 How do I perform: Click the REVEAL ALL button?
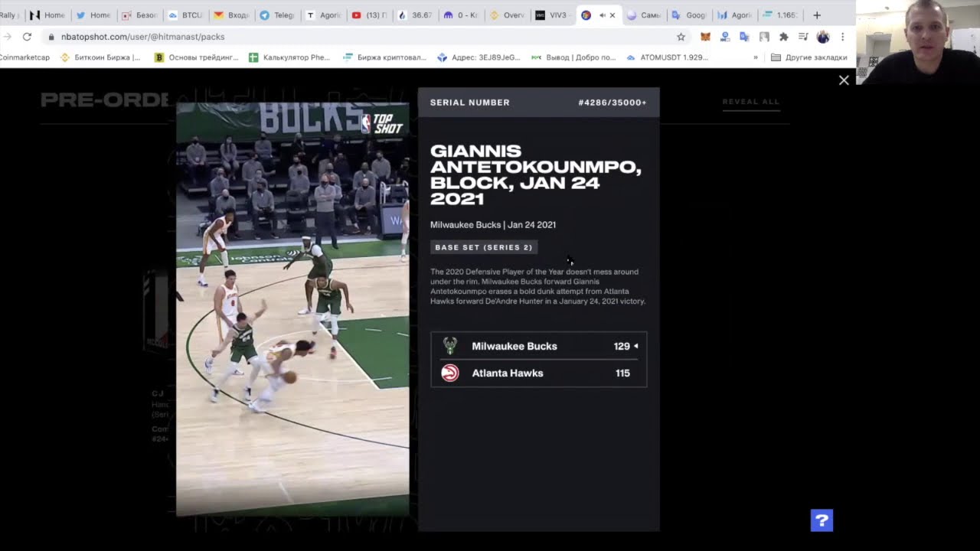click(751, 102)
